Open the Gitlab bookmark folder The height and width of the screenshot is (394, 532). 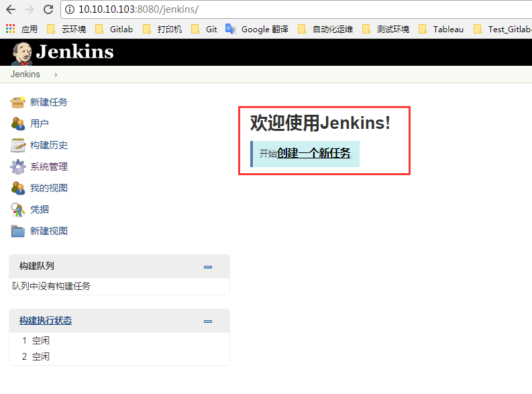(x=114, y=29)
